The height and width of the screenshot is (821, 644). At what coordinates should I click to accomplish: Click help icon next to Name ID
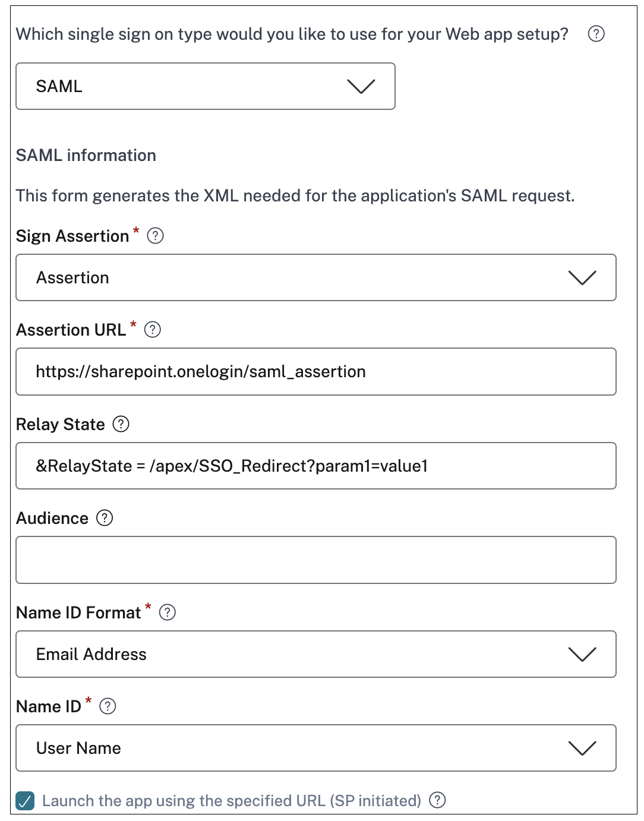point(108,706)
